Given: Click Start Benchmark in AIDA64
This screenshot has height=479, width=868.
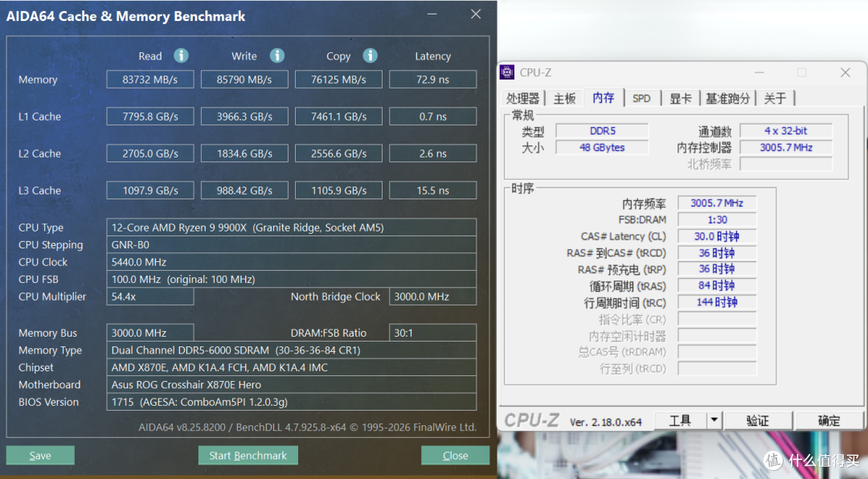Looking at the screenshot, I should [x=248, y=455].
